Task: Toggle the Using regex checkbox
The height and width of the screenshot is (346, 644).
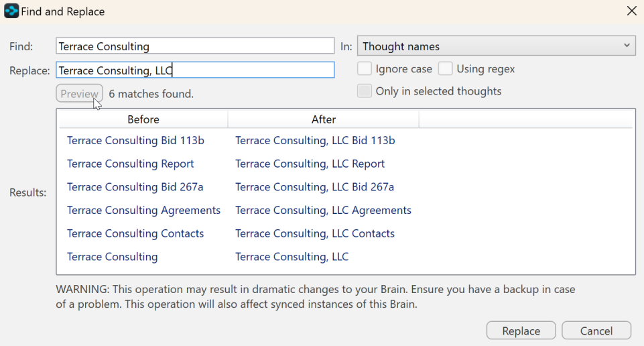Action: (446, 69)
